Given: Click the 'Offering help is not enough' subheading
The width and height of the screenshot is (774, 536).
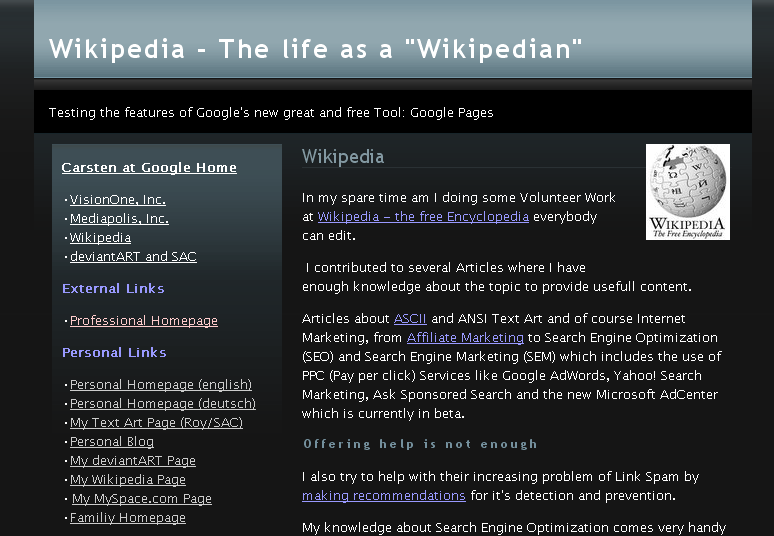Looking at the screenshot, I should [x=420, y=444].
